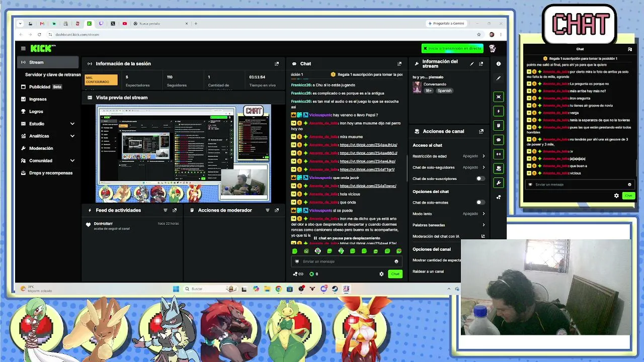Reload the browser page
644x362 pixels.
39,35
